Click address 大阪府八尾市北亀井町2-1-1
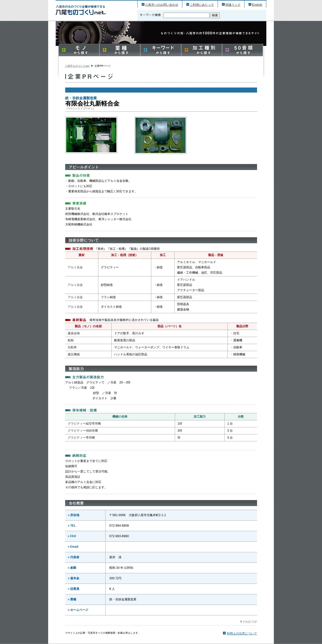 147,515
